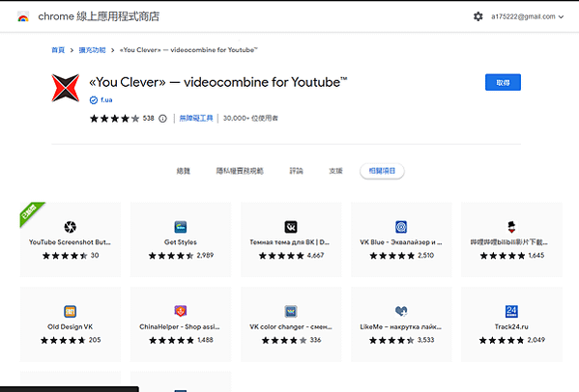
Task: Open the YouTube Screenshot But... title
Action: 70,242
